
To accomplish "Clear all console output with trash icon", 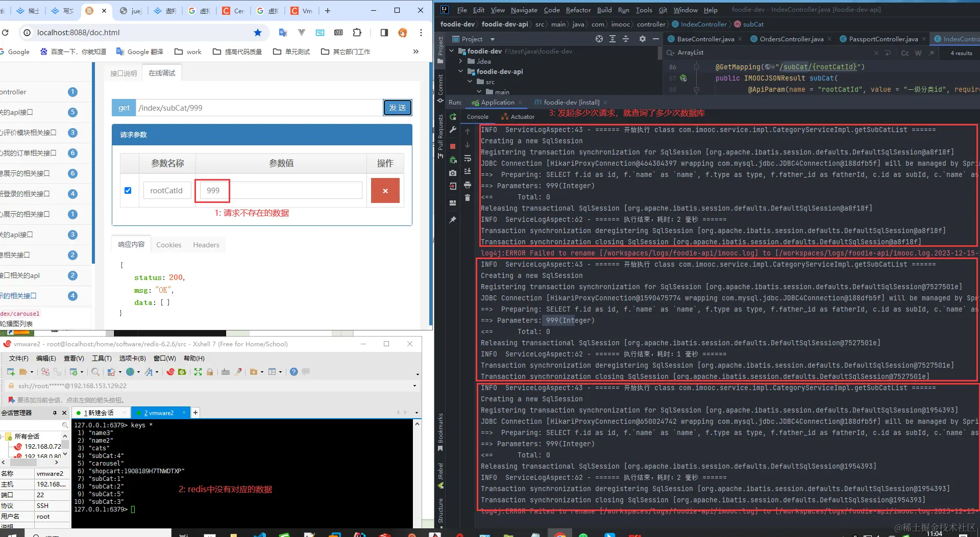I will [468, 198].
